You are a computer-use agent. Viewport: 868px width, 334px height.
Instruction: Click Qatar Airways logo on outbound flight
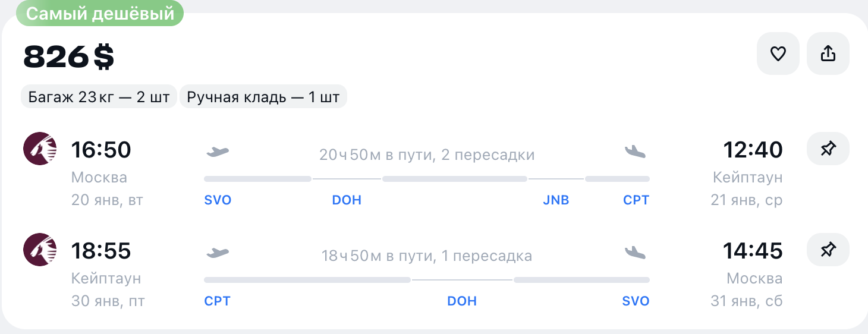click(x=40, y=149)
